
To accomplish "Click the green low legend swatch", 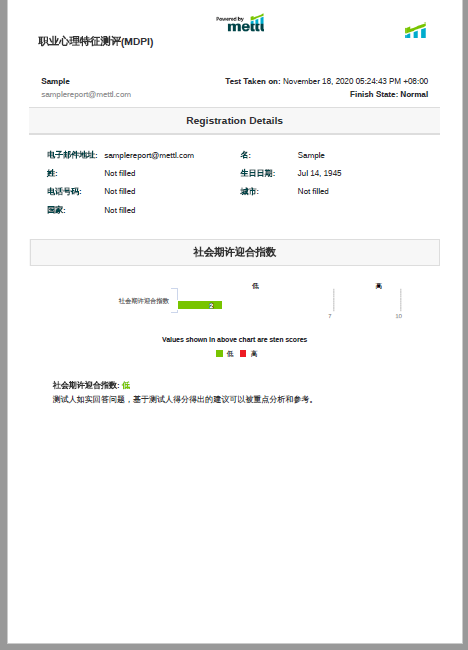I will point(219,354).
